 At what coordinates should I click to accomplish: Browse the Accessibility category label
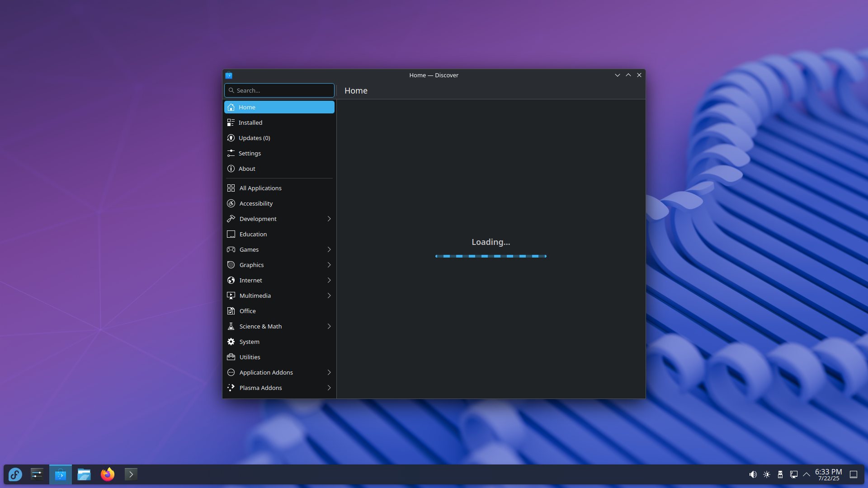(256, 203)
